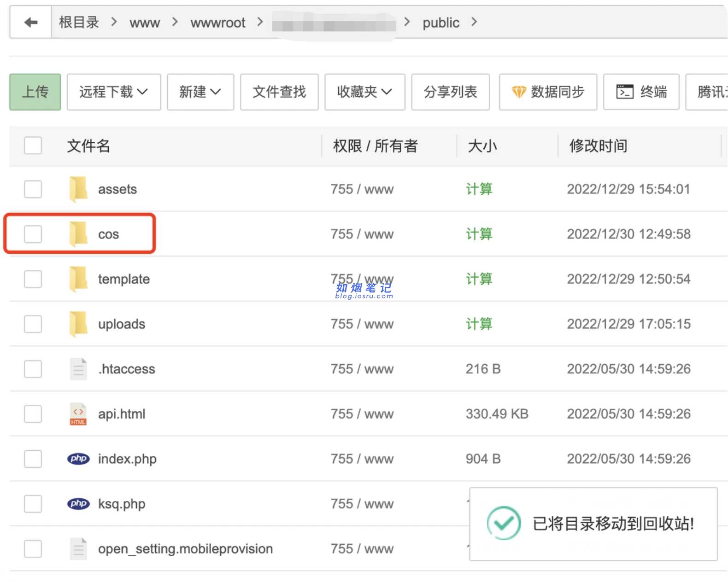This screenshot has height=582, width=728.
Task: Click the 已将目录移动到回收站 notification message
Action: (613, 524)
